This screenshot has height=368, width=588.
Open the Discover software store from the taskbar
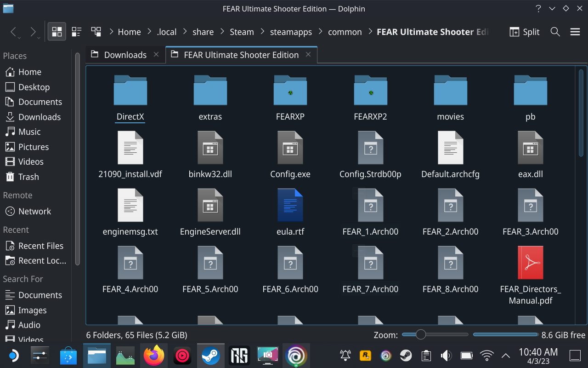click(x=69, y=355)
